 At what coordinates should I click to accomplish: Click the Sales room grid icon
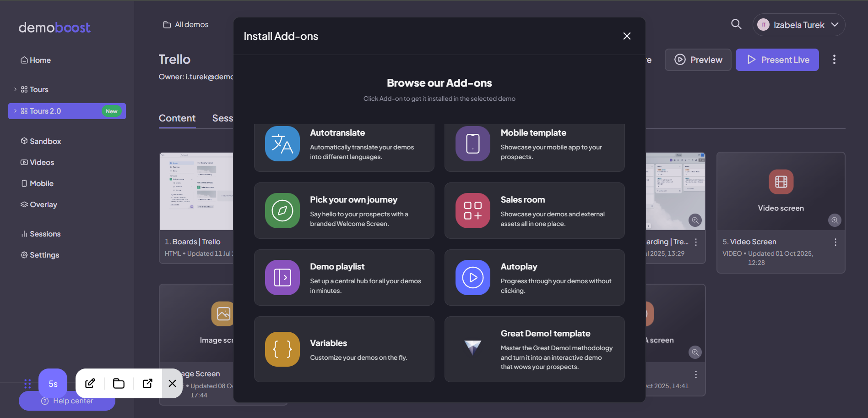pos(473,210)
